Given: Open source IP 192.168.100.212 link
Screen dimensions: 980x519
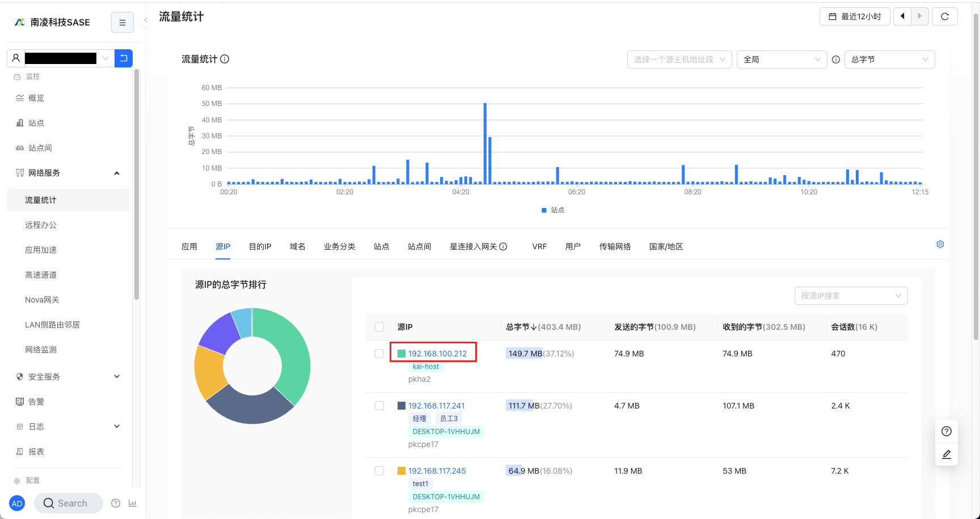Looking at the screenshot, I should point(437,354).
